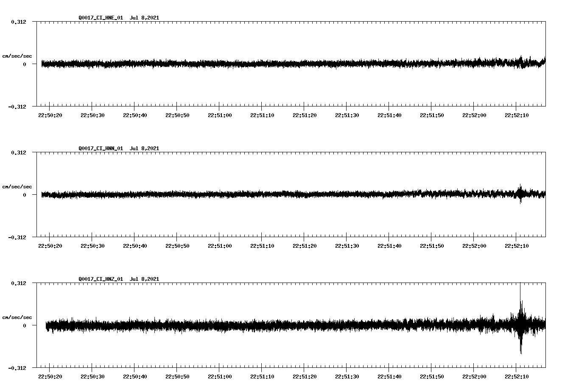Click the cm/sec/sec label on bottom plot
Viewport: 576px width, 392px height.
point(17,316)
